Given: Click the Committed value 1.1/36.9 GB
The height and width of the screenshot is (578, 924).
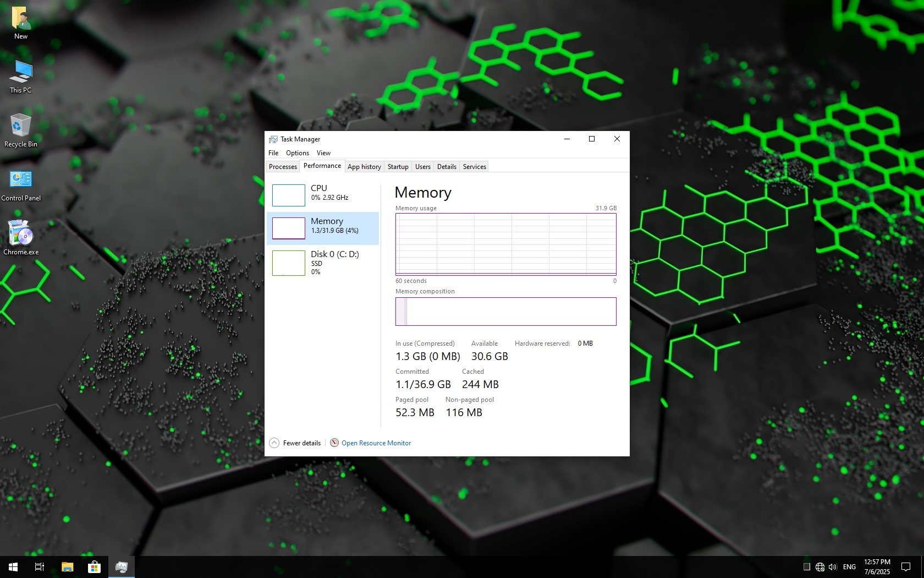Looking at the screenshot, I should [423, 384].
